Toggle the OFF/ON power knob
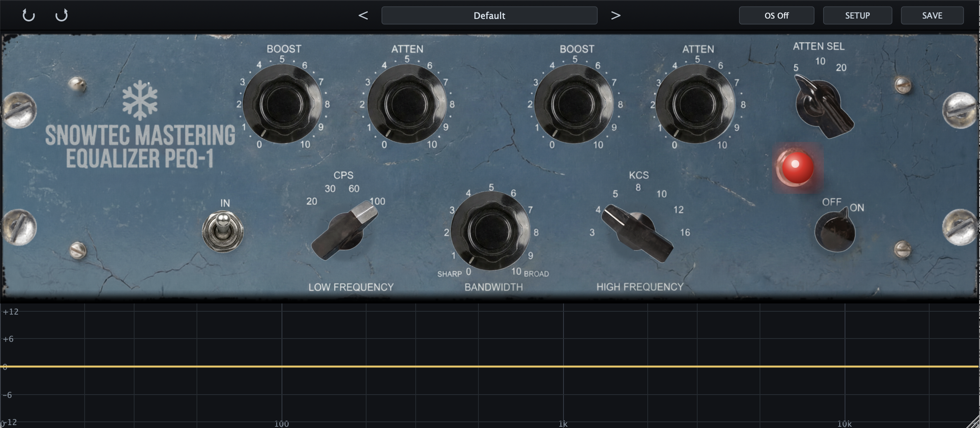 (835, 230)
